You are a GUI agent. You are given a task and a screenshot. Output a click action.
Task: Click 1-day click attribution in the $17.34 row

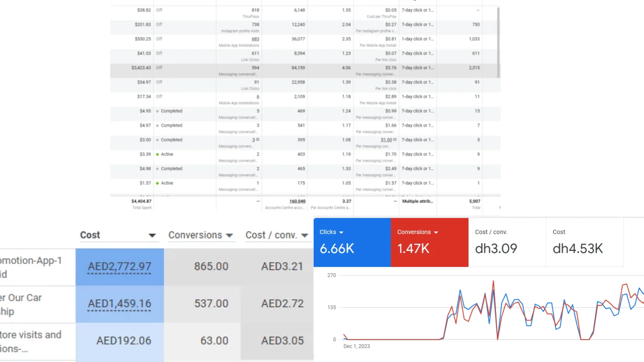pos(418,97)
